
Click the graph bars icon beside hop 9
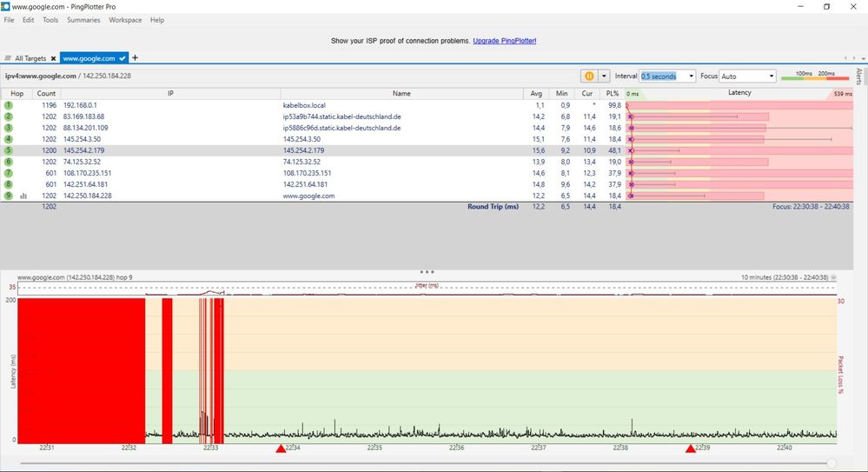23,196
